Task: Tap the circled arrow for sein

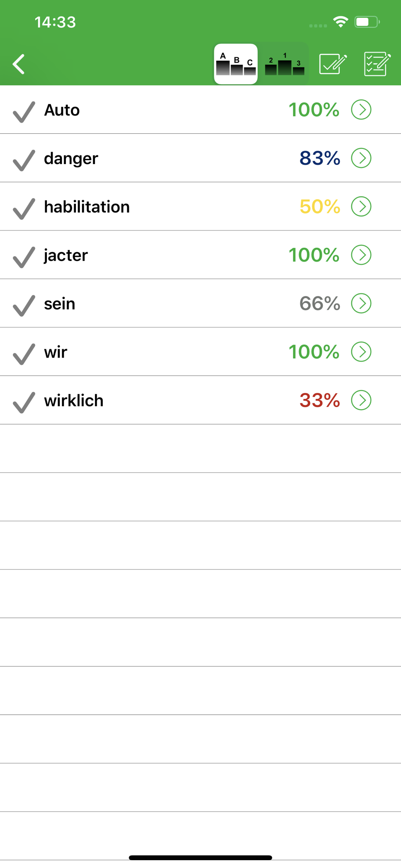Action: pyautogui.click(x=361, y=303)
